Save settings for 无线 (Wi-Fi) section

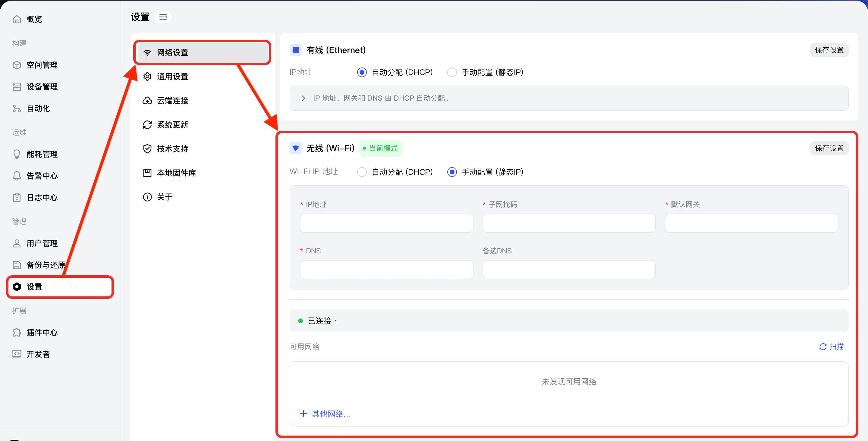829,148
